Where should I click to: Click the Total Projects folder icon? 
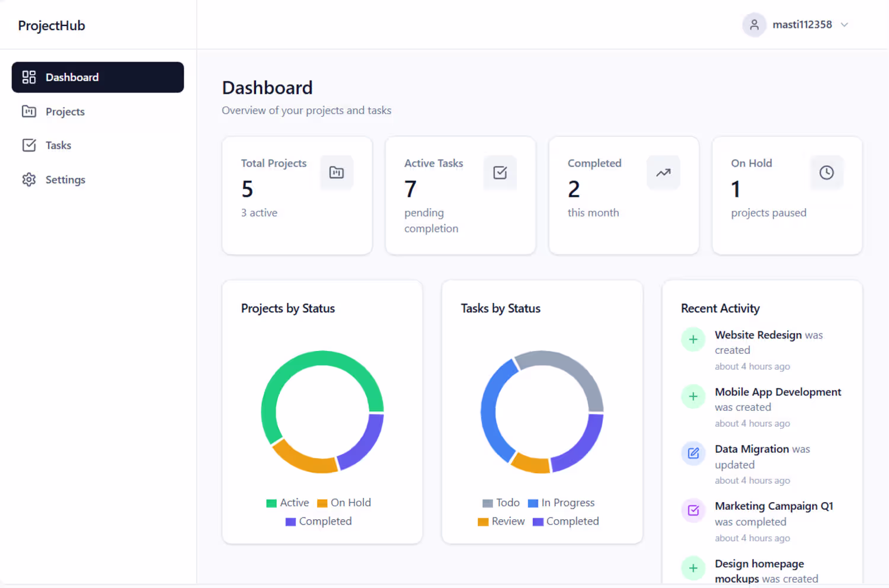pos(337,172)
